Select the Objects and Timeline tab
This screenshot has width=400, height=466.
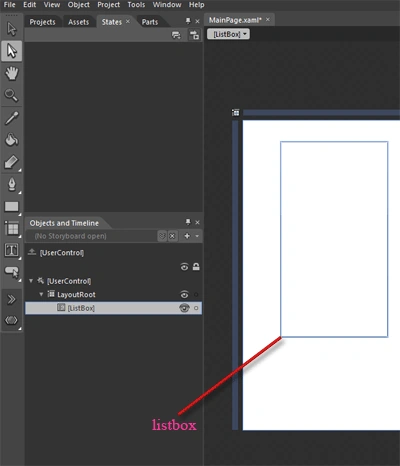[x=64, y=223]
